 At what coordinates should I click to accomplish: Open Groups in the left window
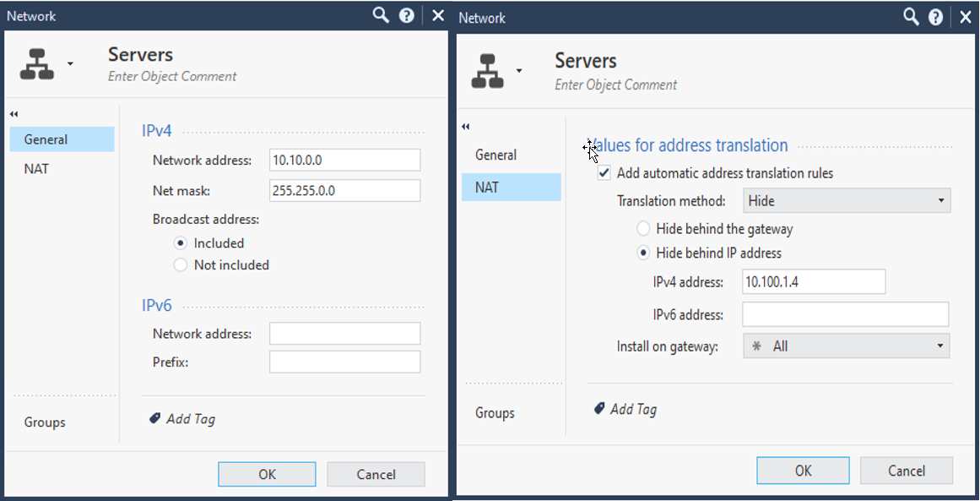45,422
